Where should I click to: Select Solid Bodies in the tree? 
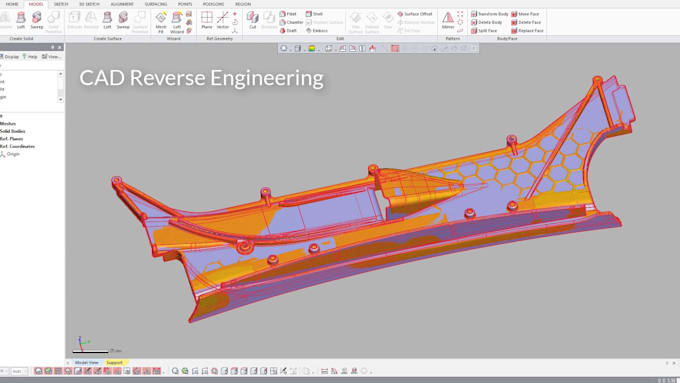click(x=13, y=131)
